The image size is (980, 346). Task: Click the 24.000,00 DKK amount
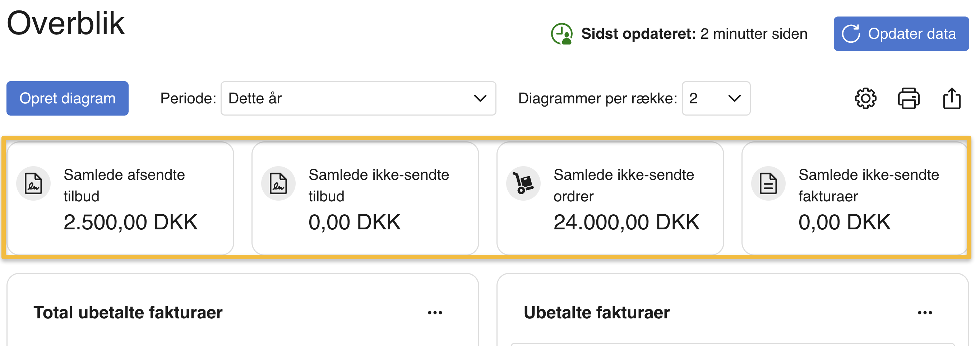(626, 222)
